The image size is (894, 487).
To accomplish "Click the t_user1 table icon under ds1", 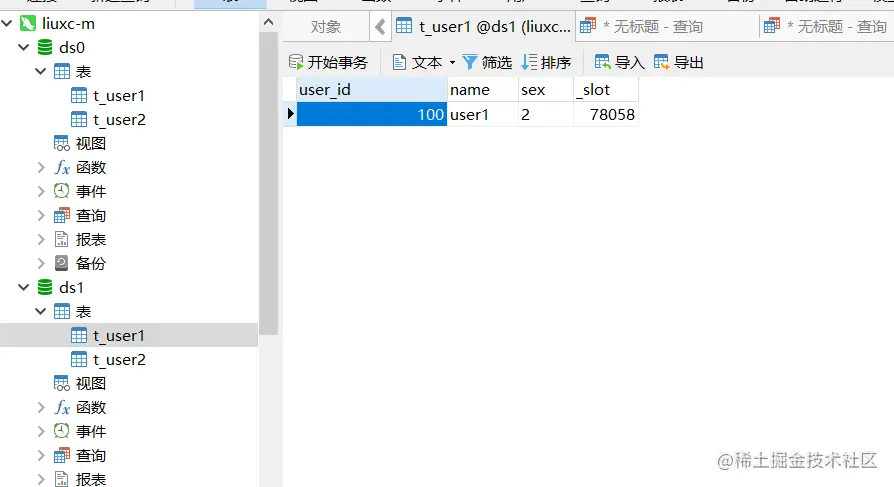I will [79, 336].
